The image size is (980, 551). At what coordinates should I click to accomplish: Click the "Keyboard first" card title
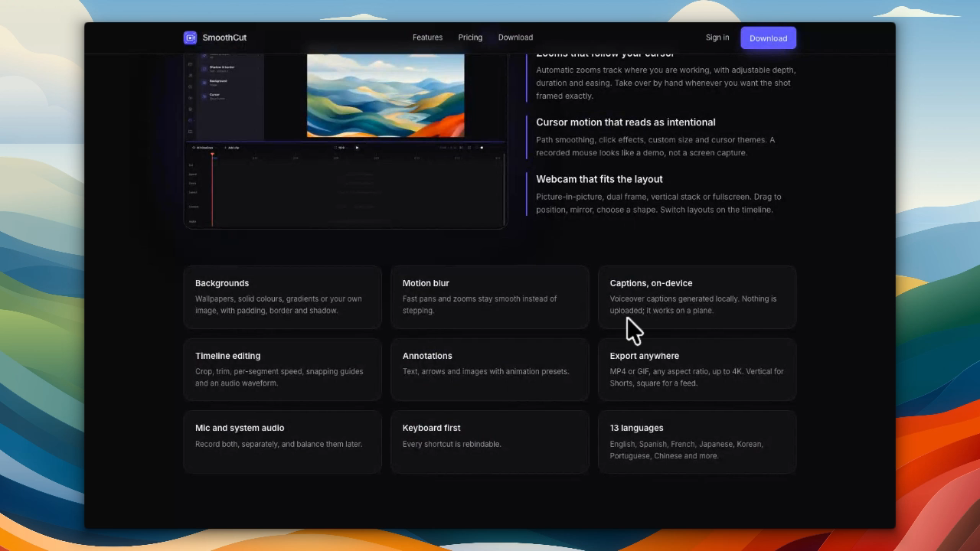click(x=432, y=428)
